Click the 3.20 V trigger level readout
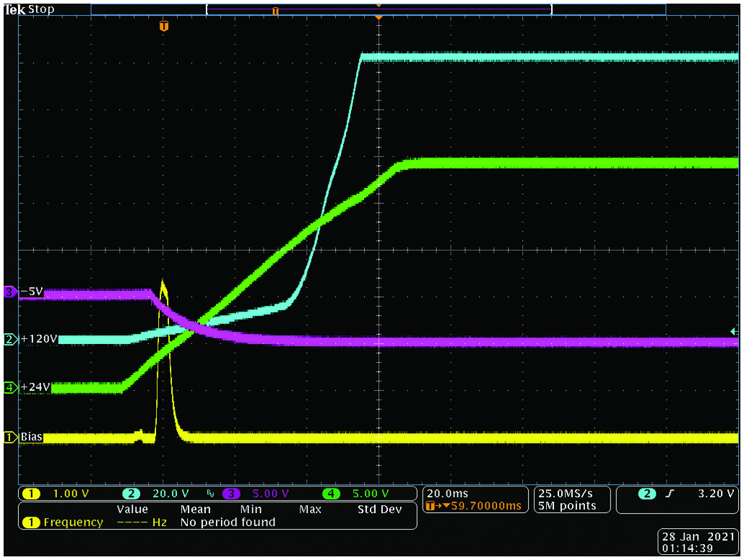Viewport: 744px width, 560px height. pyautogui.click(x=715, y=494)
